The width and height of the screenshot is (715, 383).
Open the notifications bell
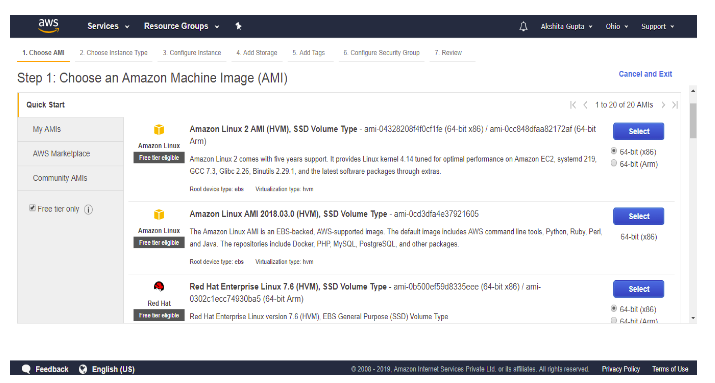pos(523,26)
